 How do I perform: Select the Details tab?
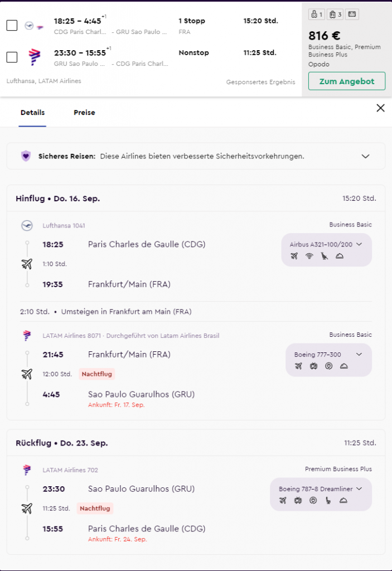(32, 113)
